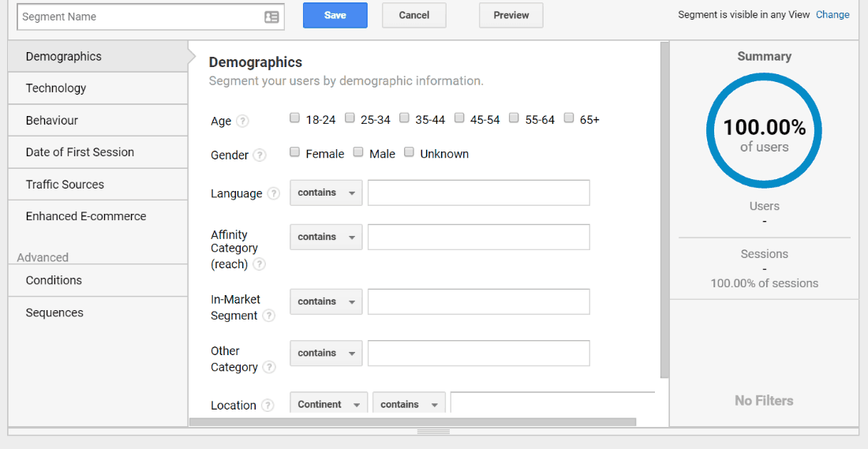Click the contact card icon in Segment Name
This screenshot has width=868, height=449.
tap(271, 17)
